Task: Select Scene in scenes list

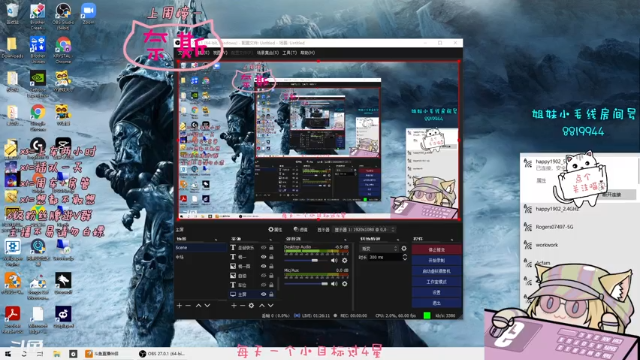Action: point(201,247)
